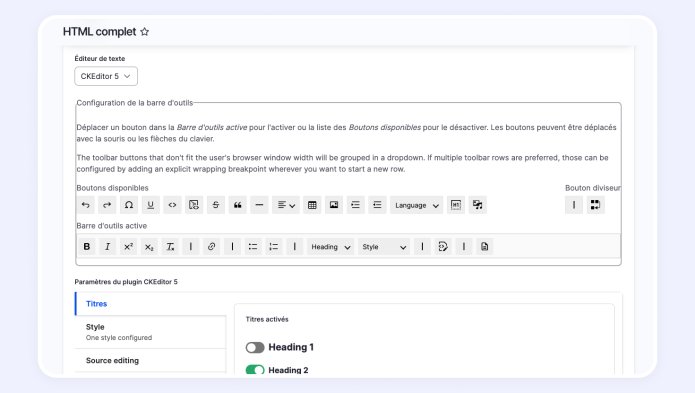Click the Superscript button
Screen dimensions: 695x393
[x=129, y=246]
